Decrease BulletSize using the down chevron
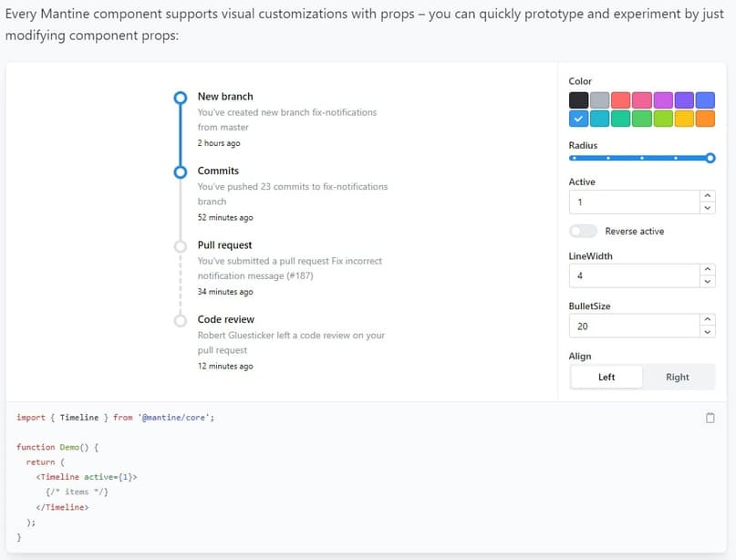736x560 pixels. pyautogui.click(x=708, y=332)
